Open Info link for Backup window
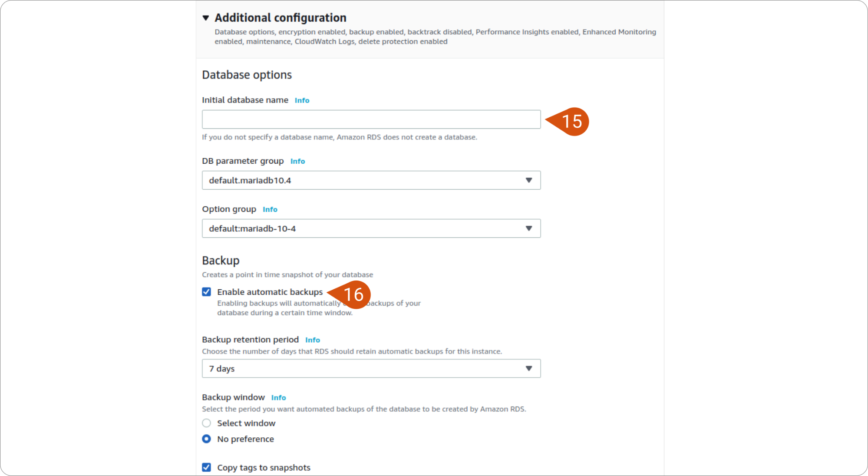 point(278,398)
